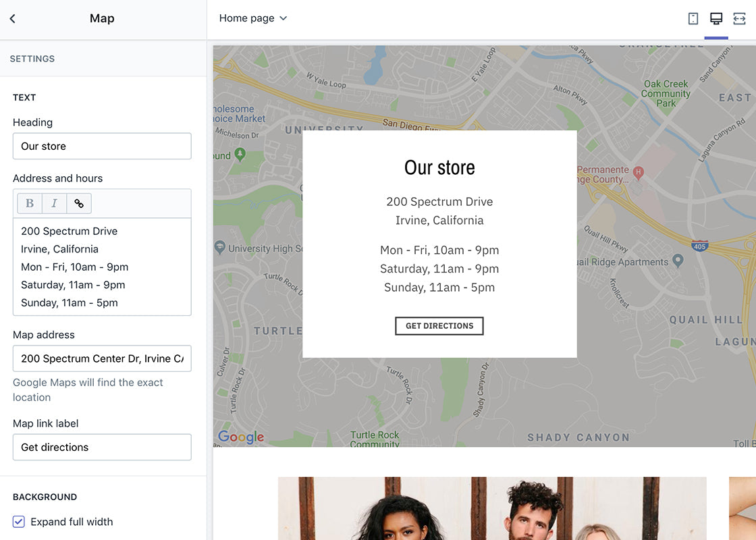Click '200 Spectrum Drive' in preview card
Viewport: 756px width, 540px height.
pyautogui.click(x=439, y=202)
